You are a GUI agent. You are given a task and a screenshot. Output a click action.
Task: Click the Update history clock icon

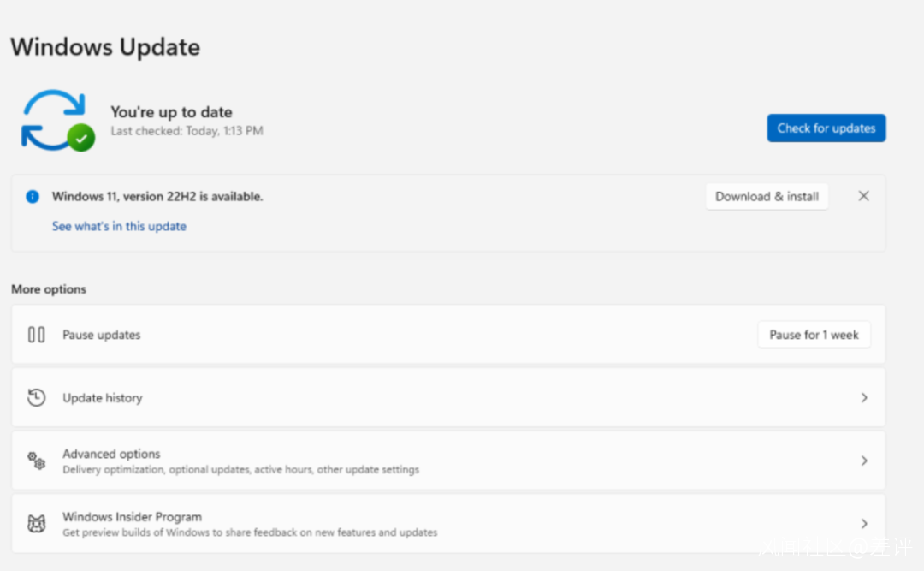[36, 397]
